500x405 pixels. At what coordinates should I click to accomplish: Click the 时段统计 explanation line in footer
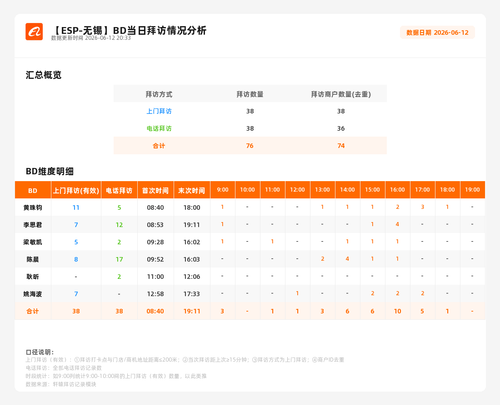pyautogui.click(x=116, y=376)
